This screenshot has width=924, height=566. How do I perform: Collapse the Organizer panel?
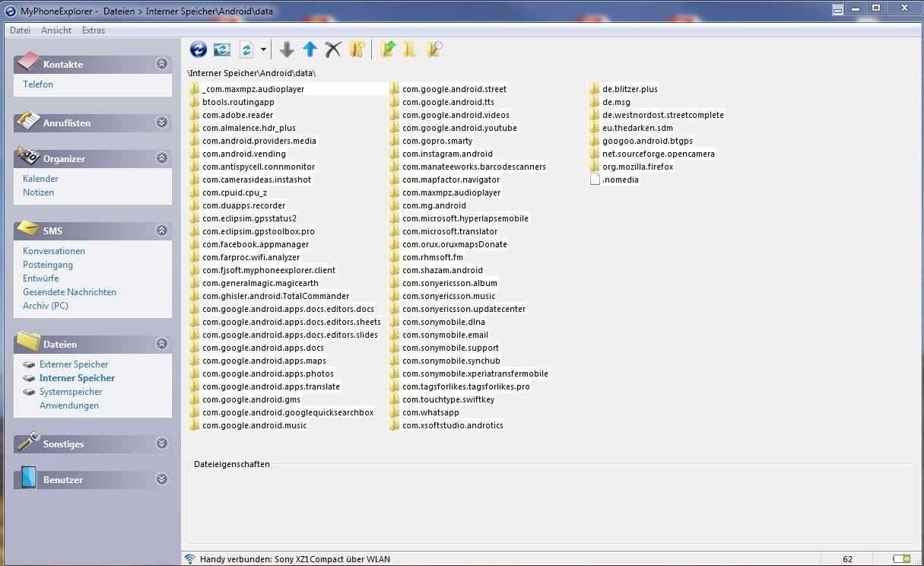(161, 158)
